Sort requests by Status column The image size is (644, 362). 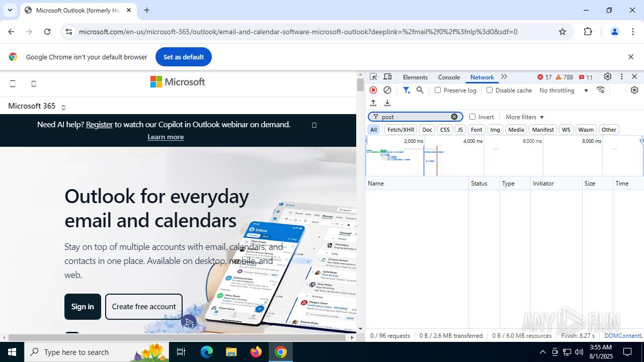pos(484,184)
